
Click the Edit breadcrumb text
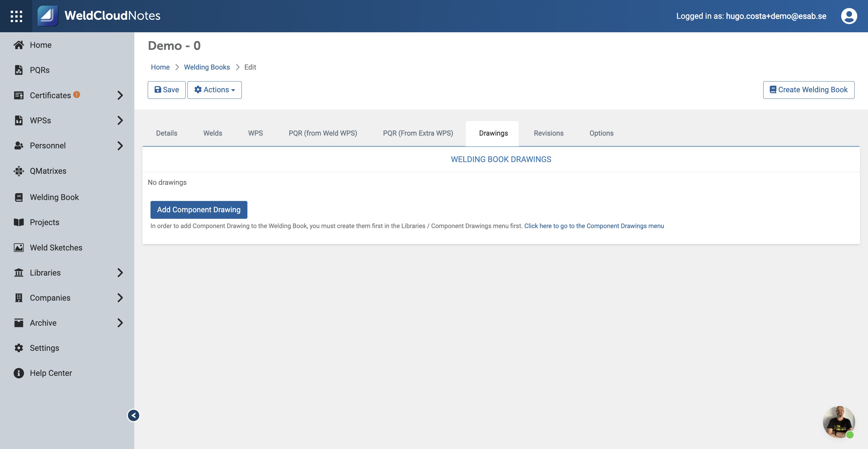tap(250, 67)
